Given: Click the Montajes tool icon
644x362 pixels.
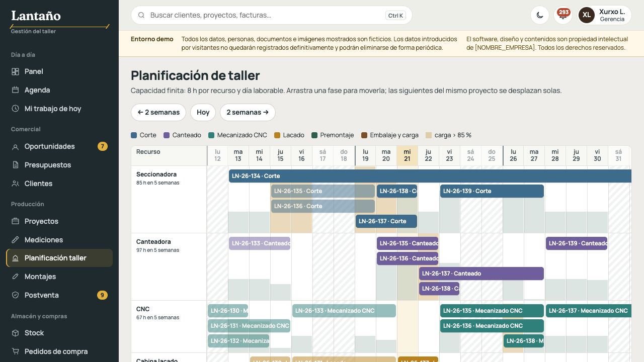Looking at the screenshot, I should 15,277.
